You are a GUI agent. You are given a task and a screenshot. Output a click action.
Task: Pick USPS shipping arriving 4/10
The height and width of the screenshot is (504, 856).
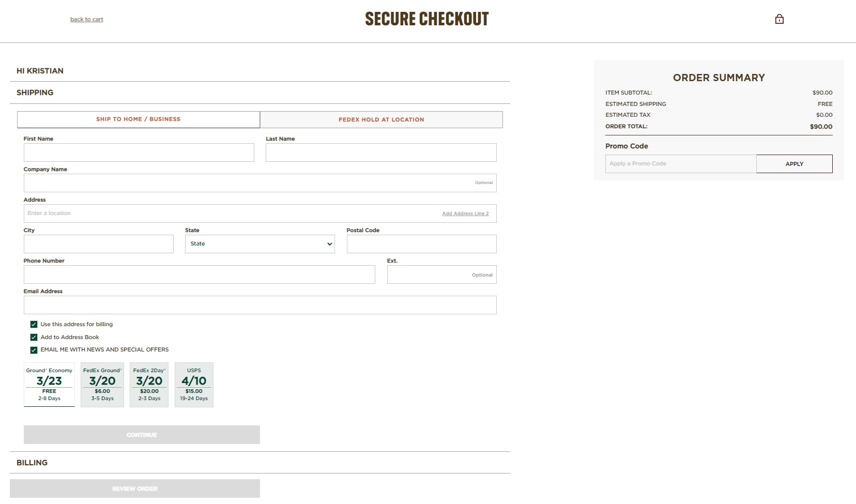(194, 385)
